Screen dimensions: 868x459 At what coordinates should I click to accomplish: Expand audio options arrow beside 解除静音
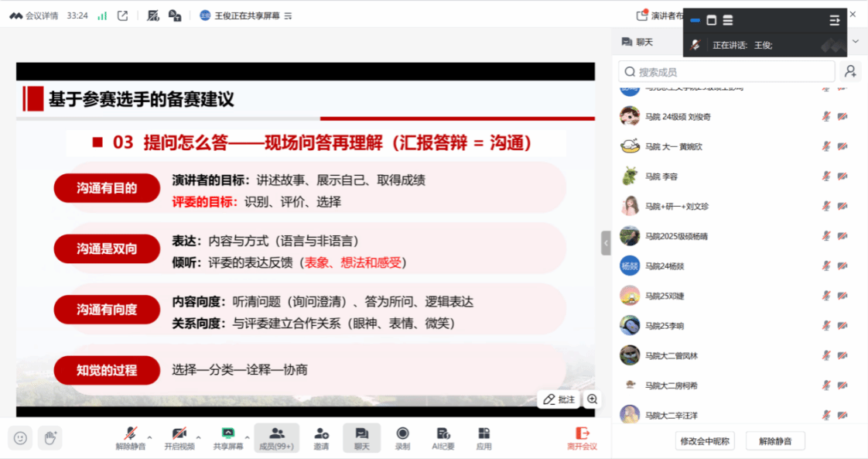[149, 437]
